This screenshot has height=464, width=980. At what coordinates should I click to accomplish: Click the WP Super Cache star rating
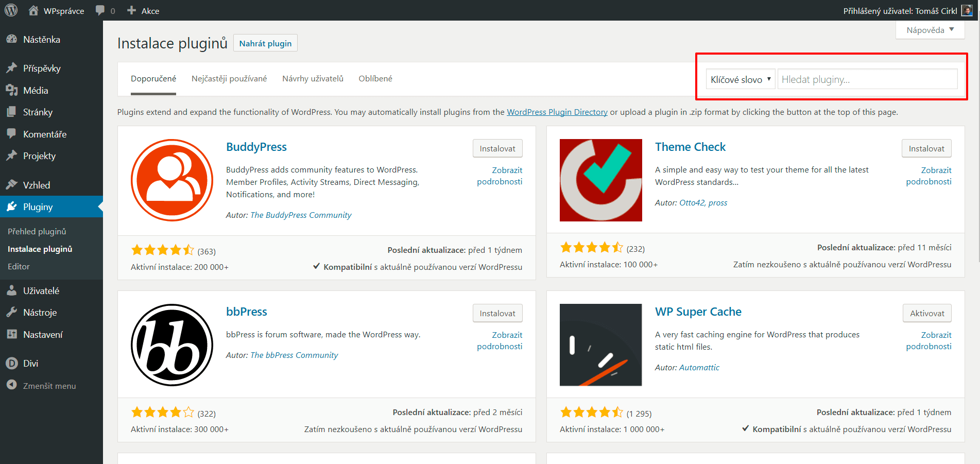(x=592, y=412)
